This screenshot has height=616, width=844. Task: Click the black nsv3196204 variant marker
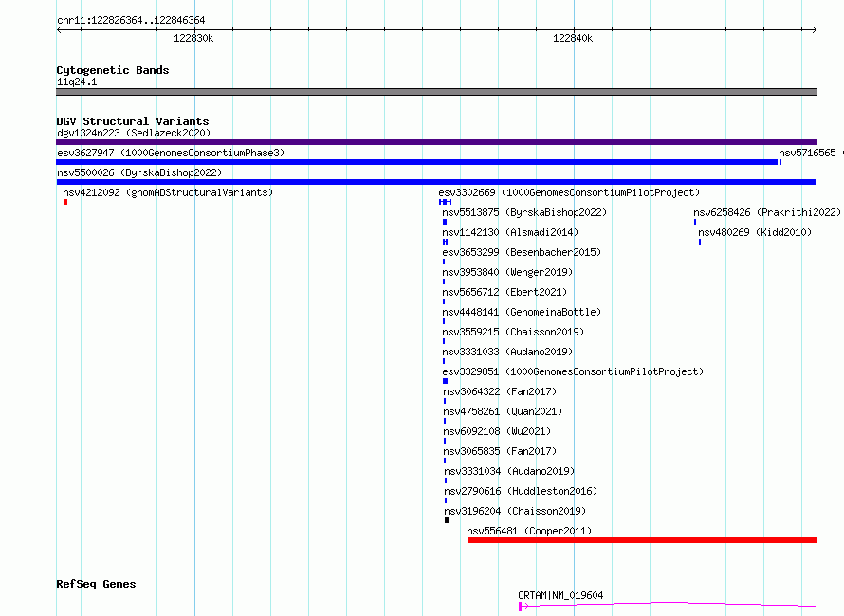(x=447, y=520)
